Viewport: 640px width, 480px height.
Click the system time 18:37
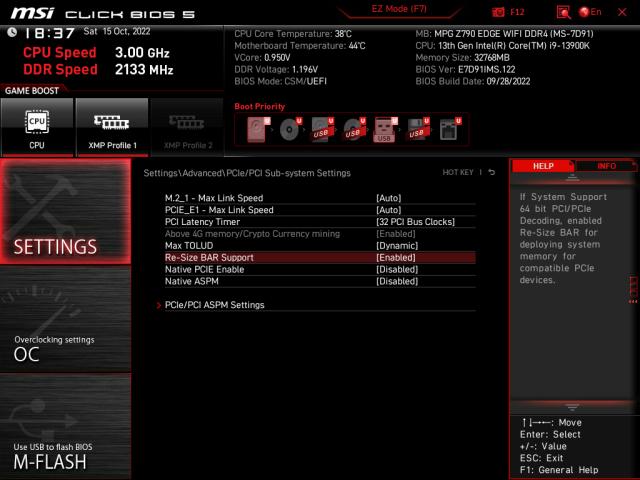coord(49,33)
